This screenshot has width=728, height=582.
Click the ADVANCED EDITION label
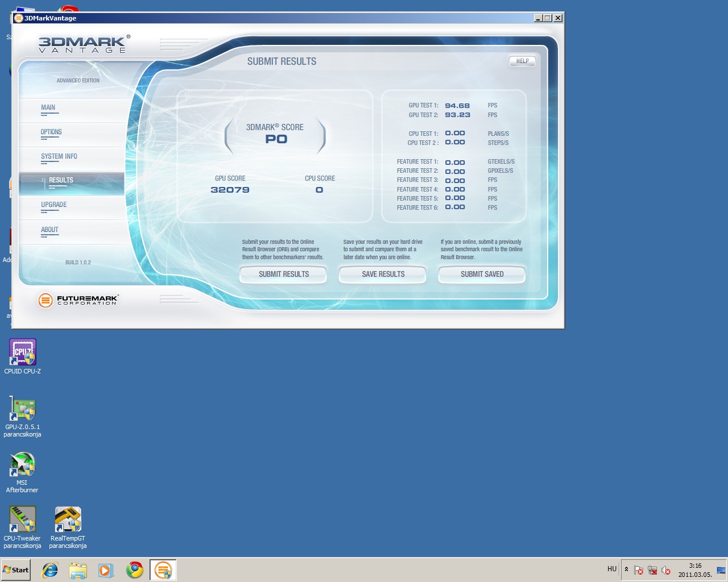[78, 81]
